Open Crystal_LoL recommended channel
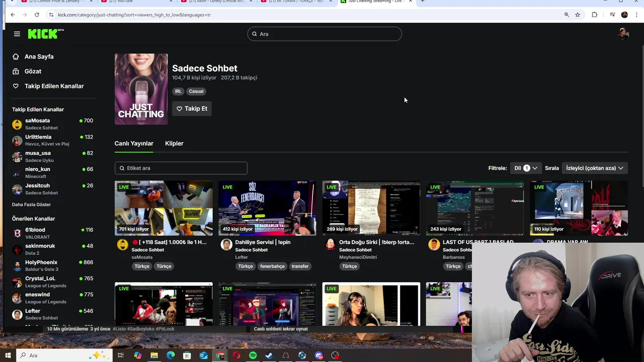 (x=52, y=282)
